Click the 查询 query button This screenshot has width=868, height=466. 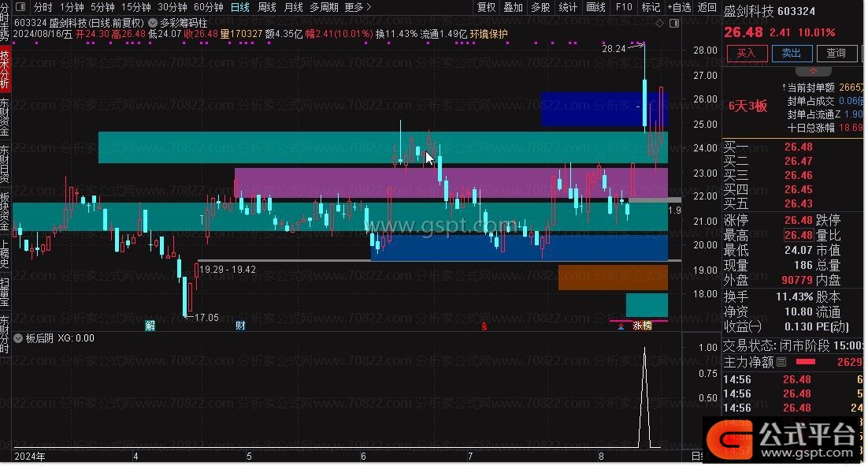click(836, 53)
